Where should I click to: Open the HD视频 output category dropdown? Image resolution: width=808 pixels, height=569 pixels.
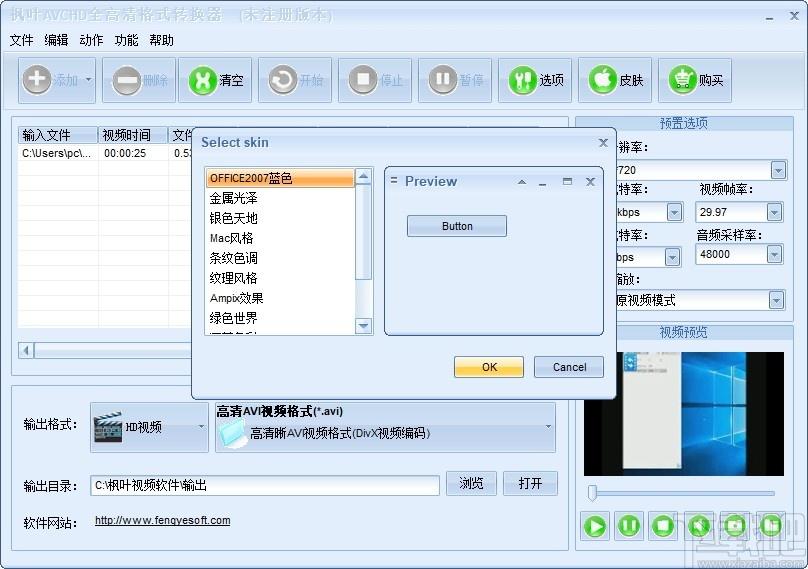201,427
